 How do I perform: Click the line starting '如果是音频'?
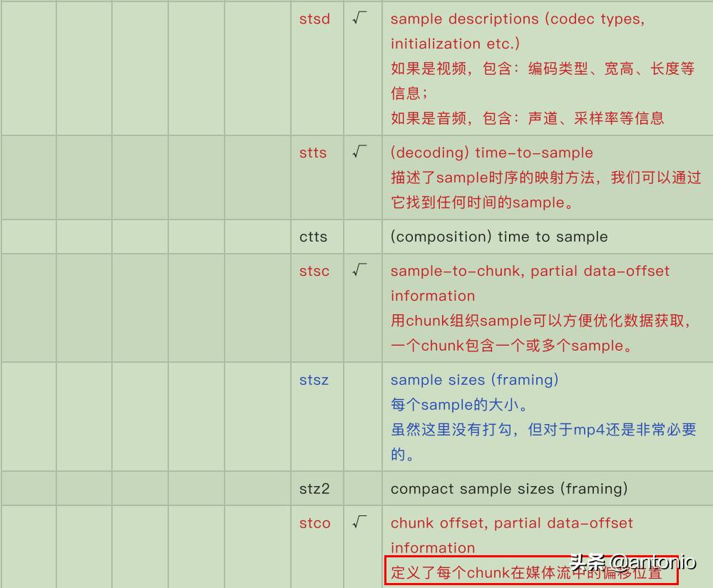pyautogui.click(x=528, y=118)
